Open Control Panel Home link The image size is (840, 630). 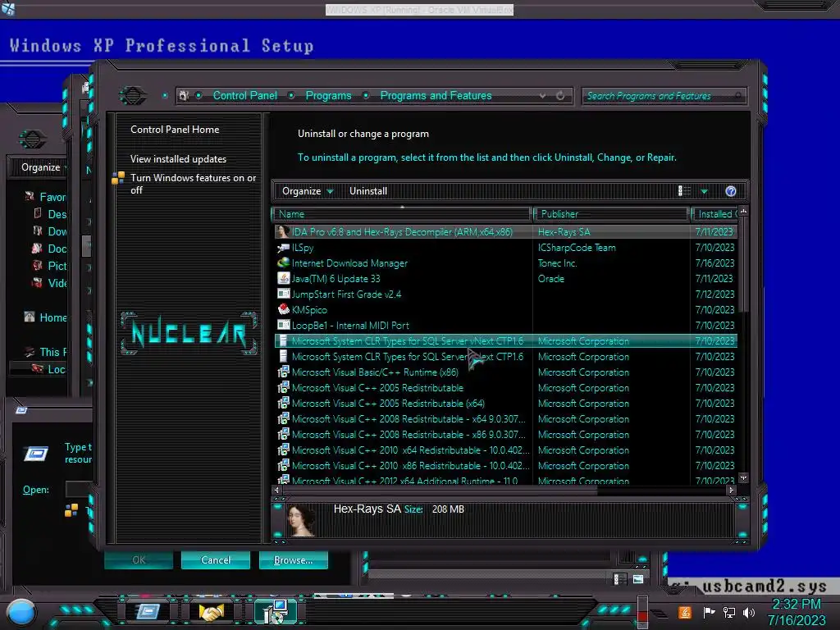[x=175, y=129]
